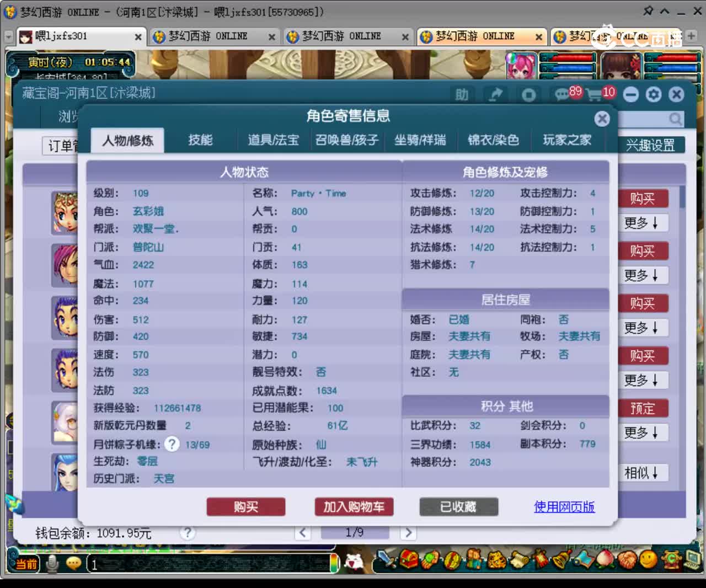Click the golden bell icon in game toolbar
706x588 pixels.
[562, 560]
